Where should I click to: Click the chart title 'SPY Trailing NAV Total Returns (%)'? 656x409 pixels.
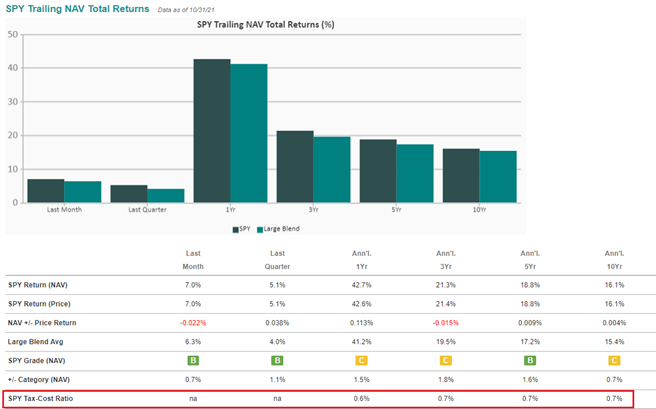pyautogui.click(x=266, y=25)
